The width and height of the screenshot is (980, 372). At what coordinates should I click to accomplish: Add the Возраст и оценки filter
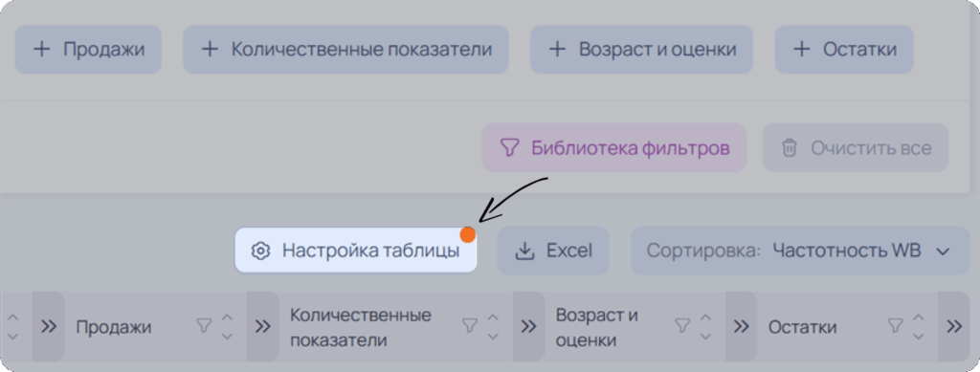tap(642, 50)
